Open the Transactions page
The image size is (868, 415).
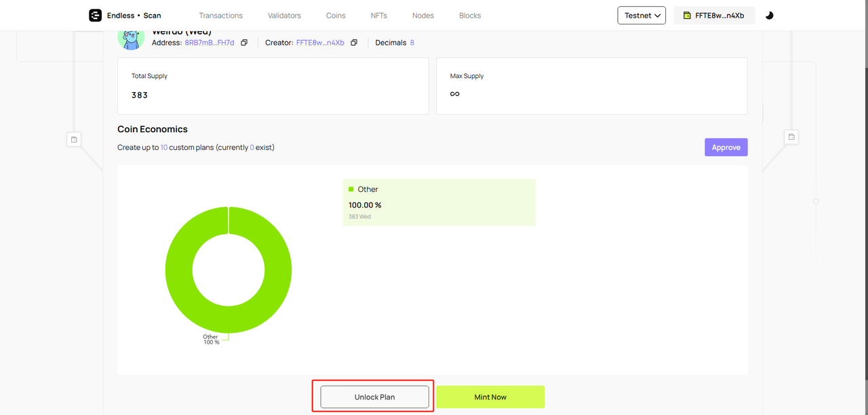click(x=220, y=16)
